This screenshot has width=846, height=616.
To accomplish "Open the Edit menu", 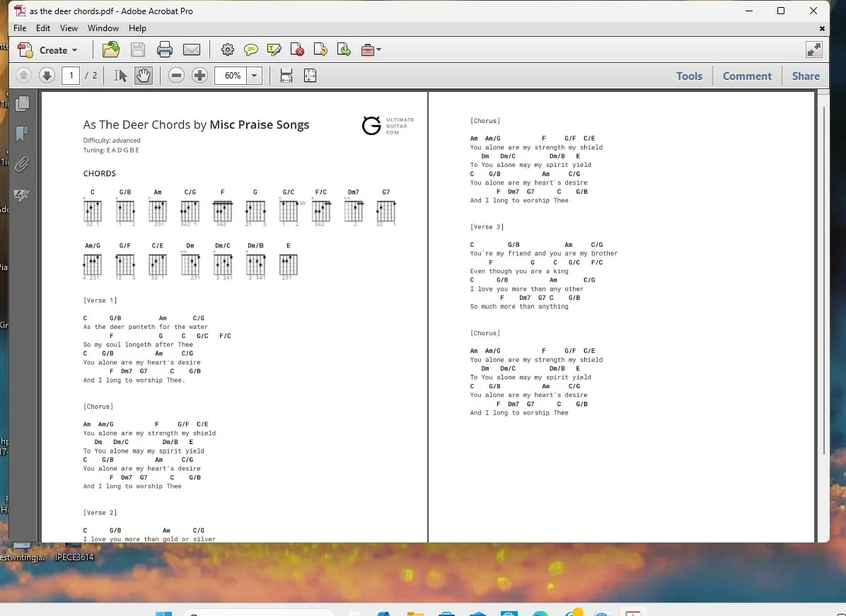I will tap(43, 28).
